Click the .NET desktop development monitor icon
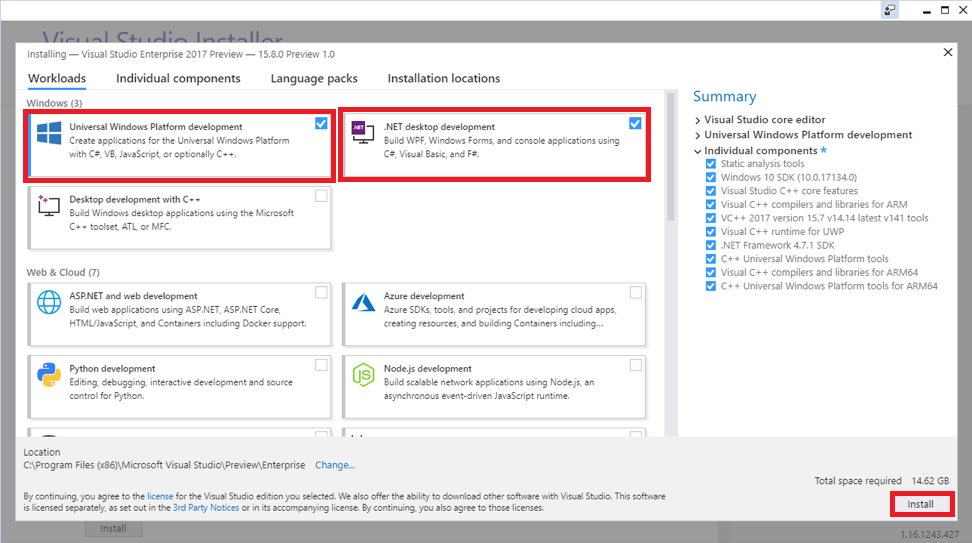The image size is (972, 543). click(363, 132)
